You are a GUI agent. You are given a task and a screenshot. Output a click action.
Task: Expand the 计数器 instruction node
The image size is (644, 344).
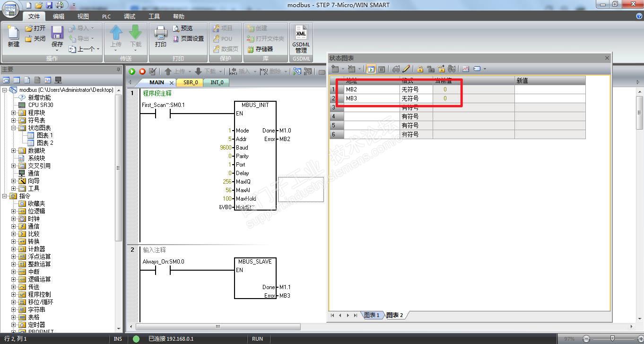coord(14,249)
